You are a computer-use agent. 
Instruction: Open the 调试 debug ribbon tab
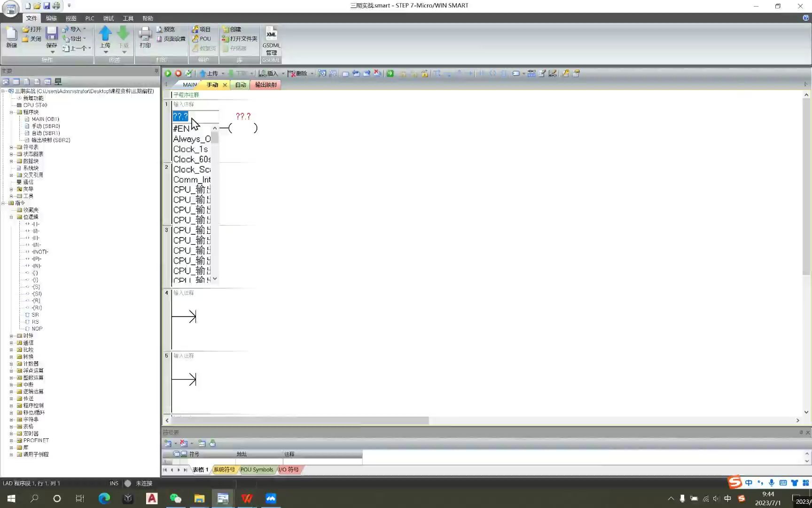coord(109,18)
